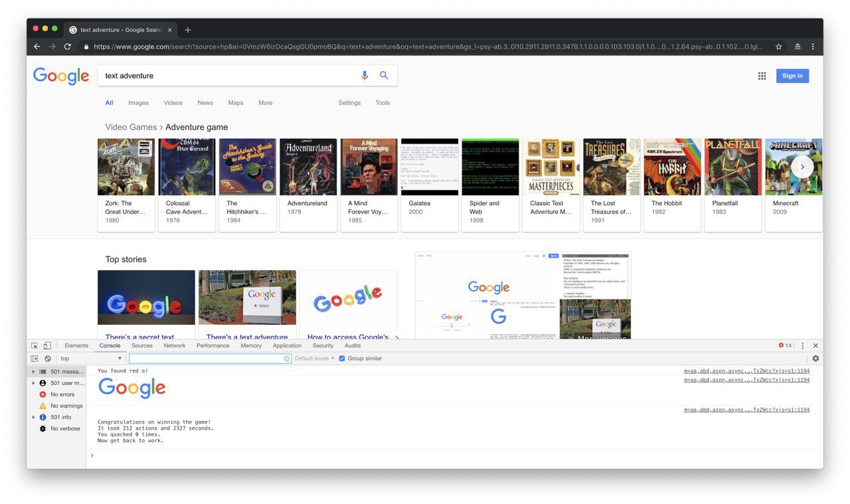Screen dimensions: 850x504
Task: Close the DevTools panel
Action: tap(816, 345)
